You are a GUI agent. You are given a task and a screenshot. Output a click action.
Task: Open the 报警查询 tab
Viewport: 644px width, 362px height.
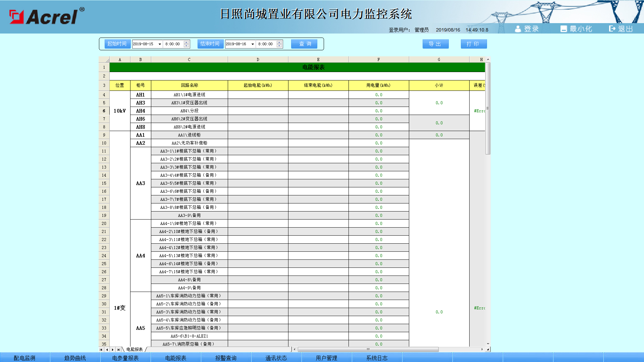[x=226, y=358]
